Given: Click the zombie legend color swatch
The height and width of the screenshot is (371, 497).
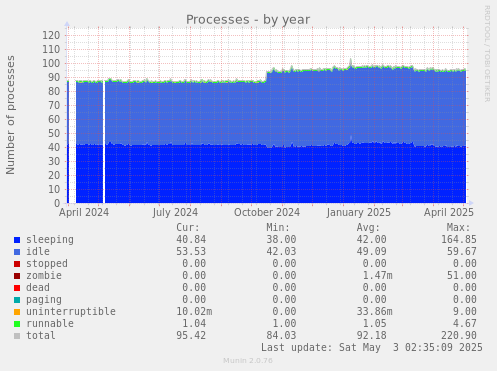Looking at the screenshot, I should coord(17,276).
